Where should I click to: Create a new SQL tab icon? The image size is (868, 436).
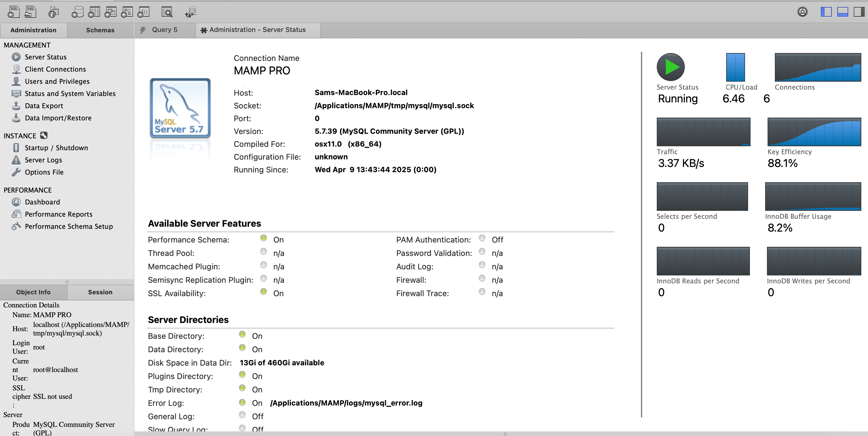[13, 12]
